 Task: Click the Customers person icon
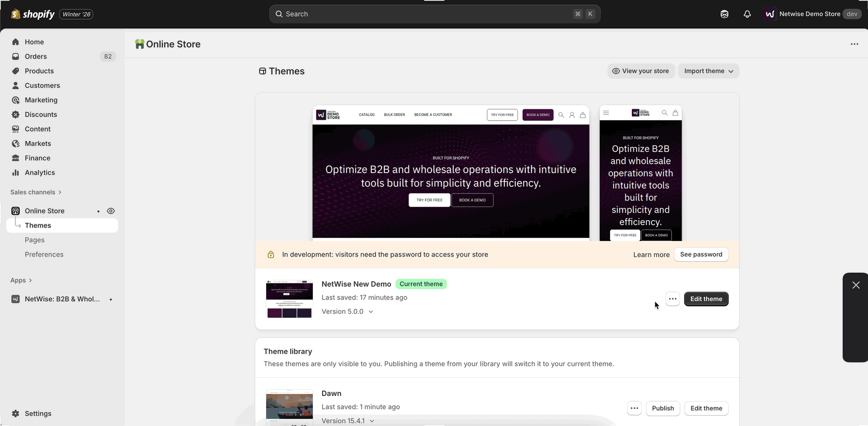16,86
